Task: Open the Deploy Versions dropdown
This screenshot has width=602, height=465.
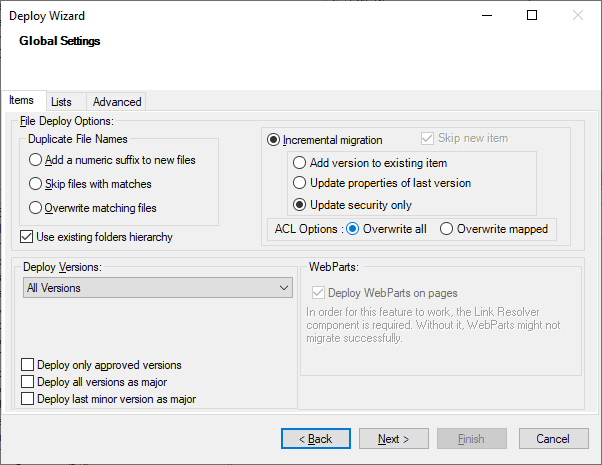Action: [x=158, y=288]
